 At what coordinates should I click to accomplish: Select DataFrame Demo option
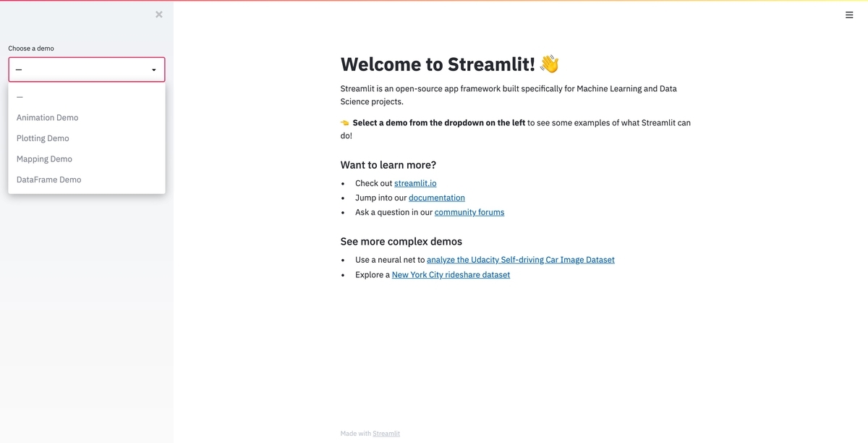click(87, 180)
